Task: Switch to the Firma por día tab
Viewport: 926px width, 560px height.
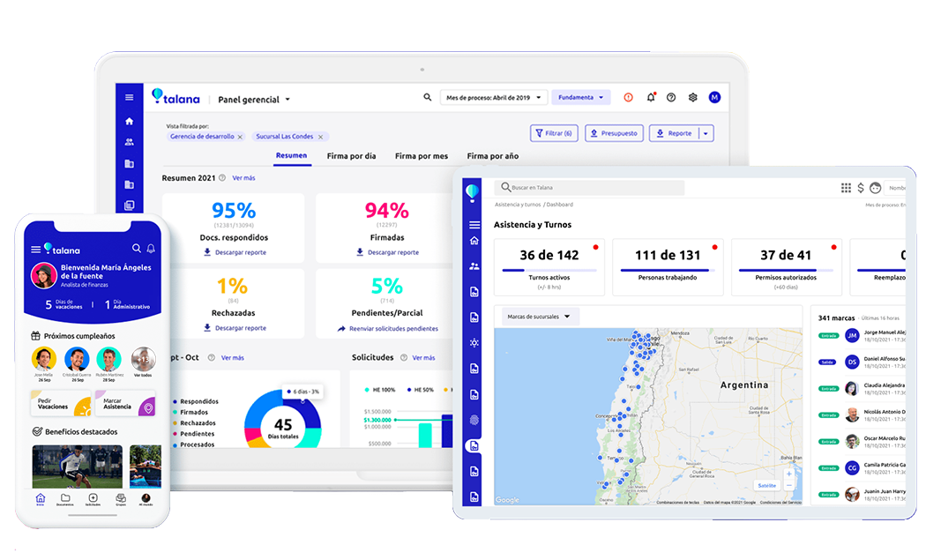Action: pos(351,156)
